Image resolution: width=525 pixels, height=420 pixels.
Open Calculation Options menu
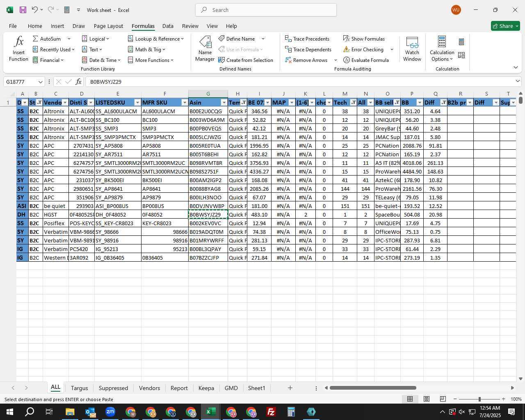(442, 49)
